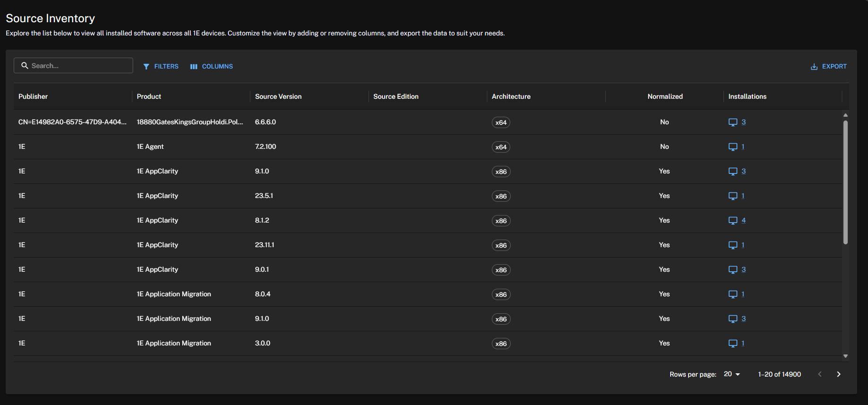
Task: Sort by Architecture column header
Action: [511, 96]
